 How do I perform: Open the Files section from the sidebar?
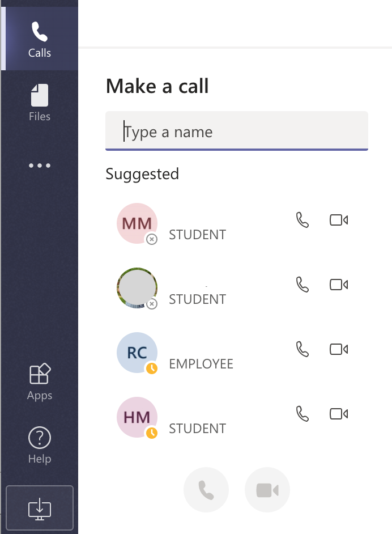tap(39, 101)
